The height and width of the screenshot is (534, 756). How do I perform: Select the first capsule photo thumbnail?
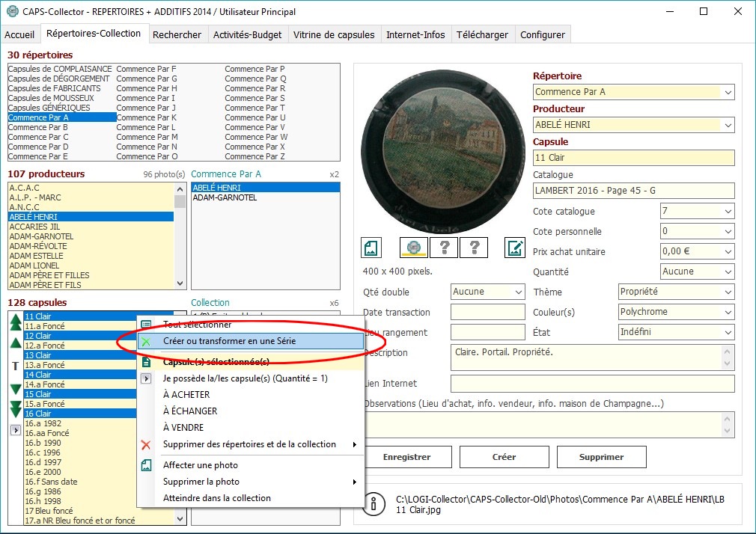(x=414, y=248)
